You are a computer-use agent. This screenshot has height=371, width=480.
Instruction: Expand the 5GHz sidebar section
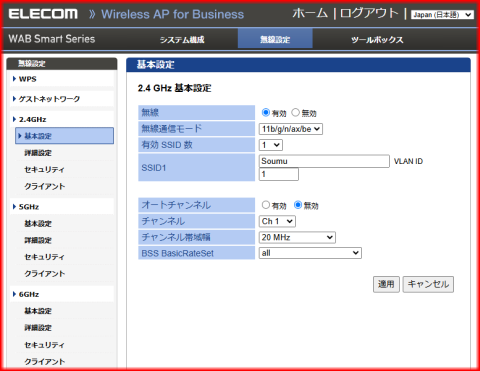29,207
